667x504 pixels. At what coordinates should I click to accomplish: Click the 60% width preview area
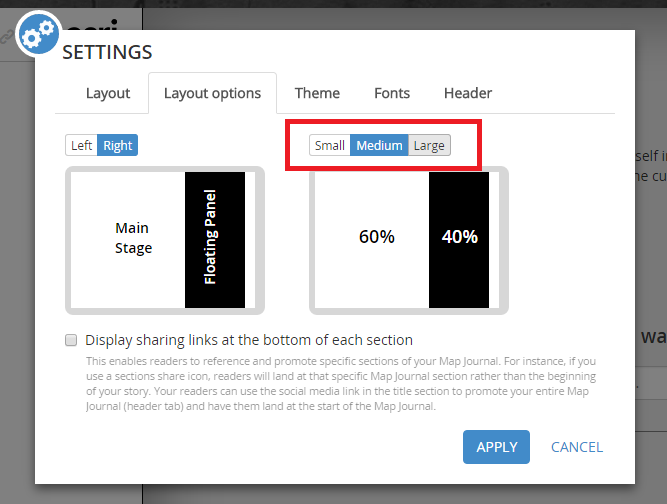(376, 238)
